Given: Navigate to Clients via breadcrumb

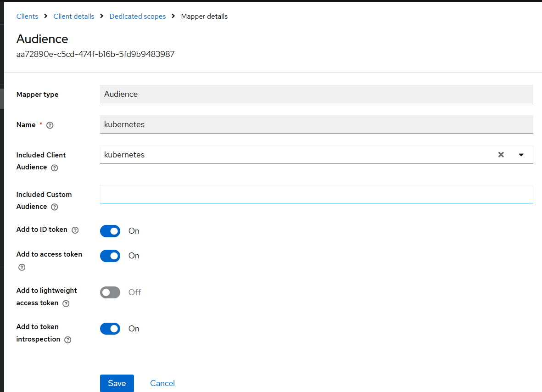Looking at the screenshot, I should tap(27, 16).
